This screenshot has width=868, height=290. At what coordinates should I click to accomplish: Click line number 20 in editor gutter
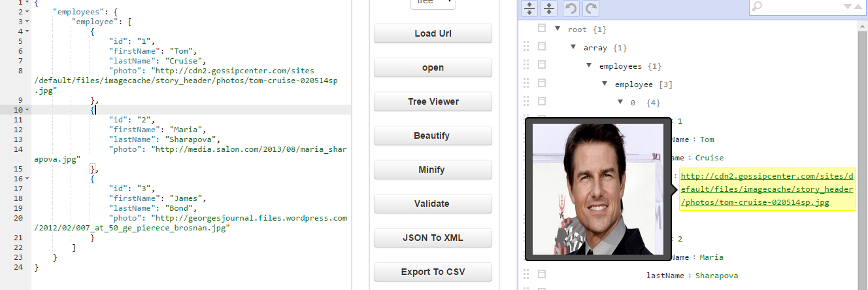click(x=20, y=218)
